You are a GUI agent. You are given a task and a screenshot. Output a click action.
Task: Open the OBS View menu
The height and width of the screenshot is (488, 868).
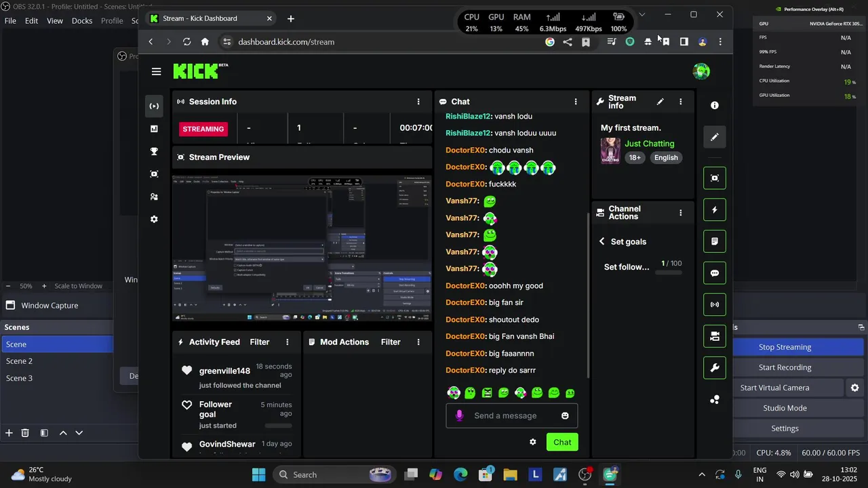click(55, 21)
